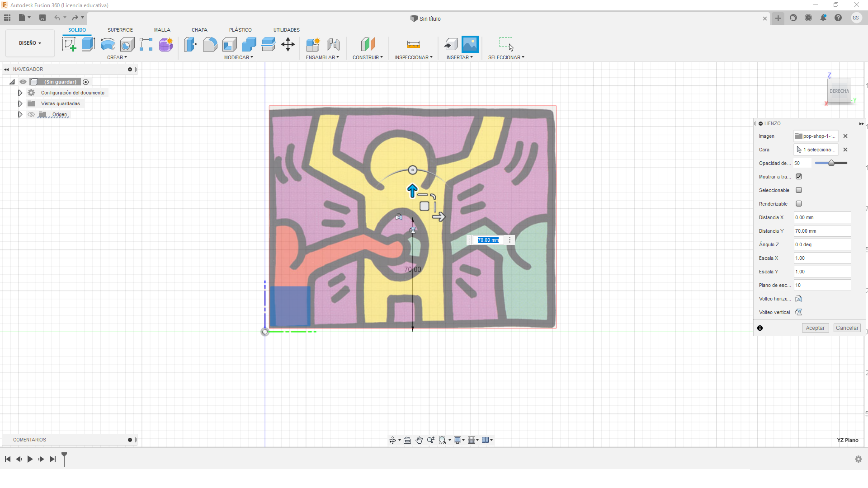
Task: Click the canvas opacity slider handle
Action: (x=831, y=163)
